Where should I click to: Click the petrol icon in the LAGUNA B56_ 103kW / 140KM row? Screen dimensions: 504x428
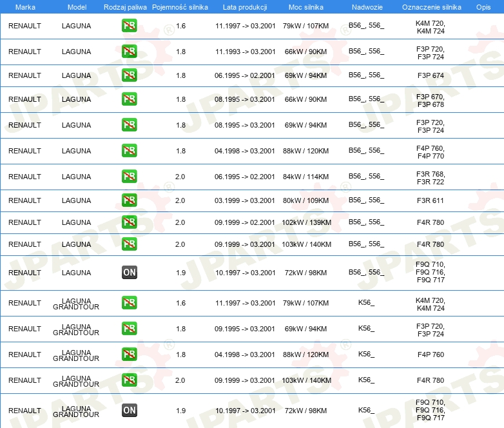coord(129,244)
